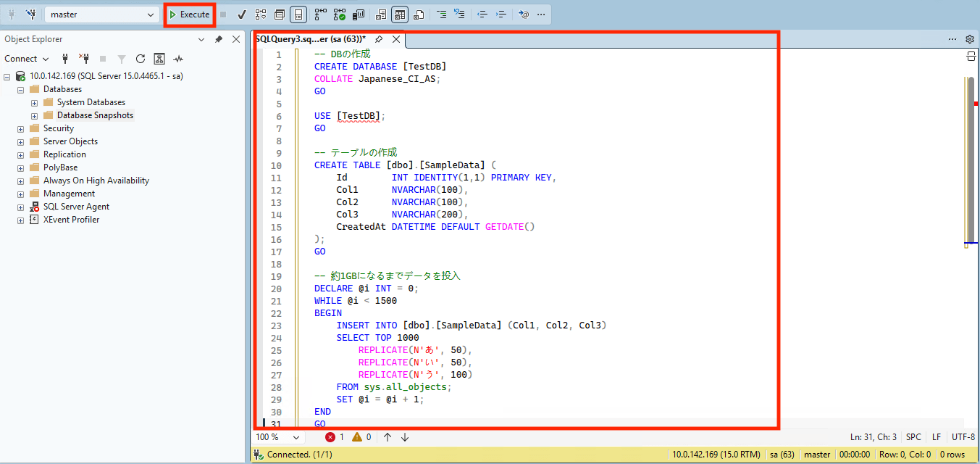Select the Management node
The height and width of the screenshot is (464, 980).
pos(69,194)
